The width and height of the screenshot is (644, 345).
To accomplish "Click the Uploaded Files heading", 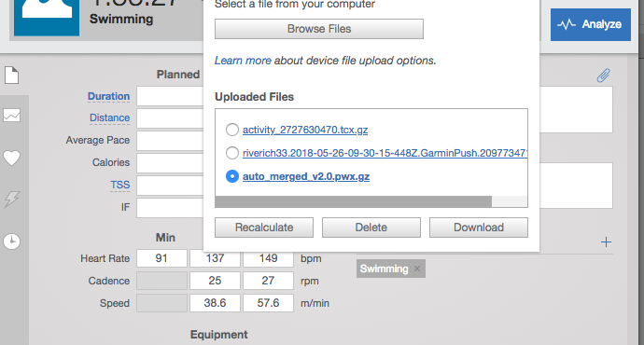I will coord(254,97).
